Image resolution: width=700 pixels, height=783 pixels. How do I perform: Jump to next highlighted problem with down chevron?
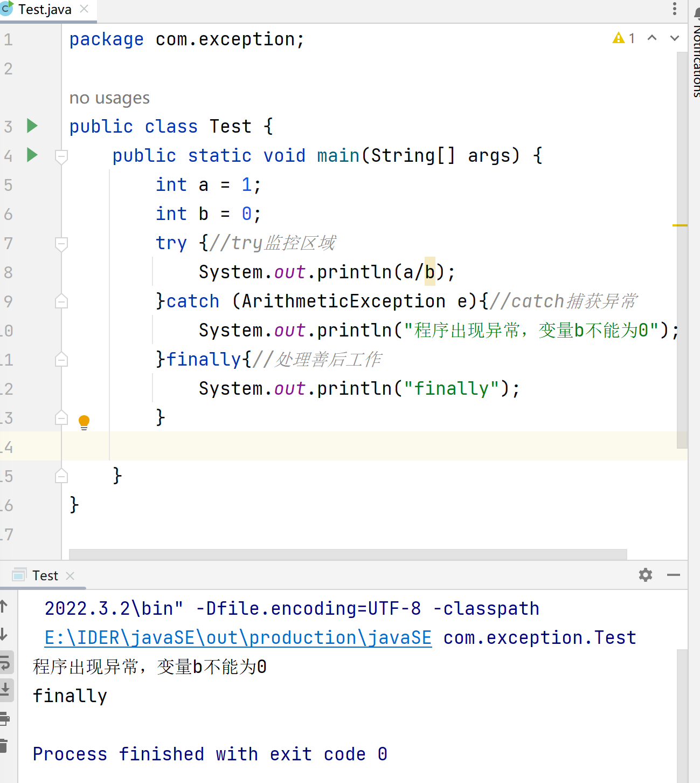pos(675,38)
